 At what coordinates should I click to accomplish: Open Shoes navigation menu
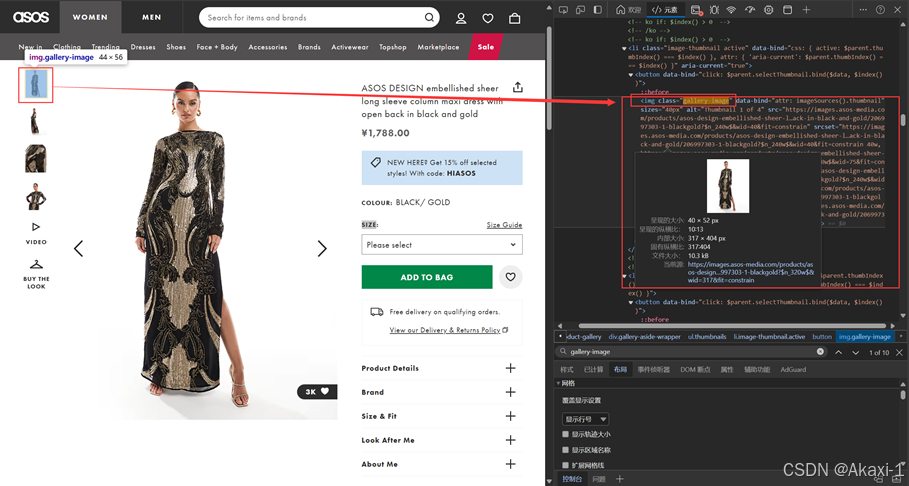coord(176,47)
